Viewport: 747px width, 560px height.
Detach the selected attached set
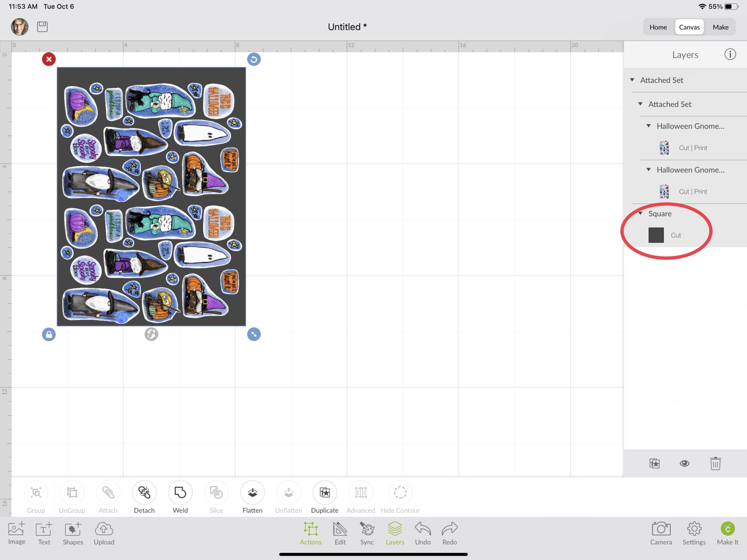(144, 493)
